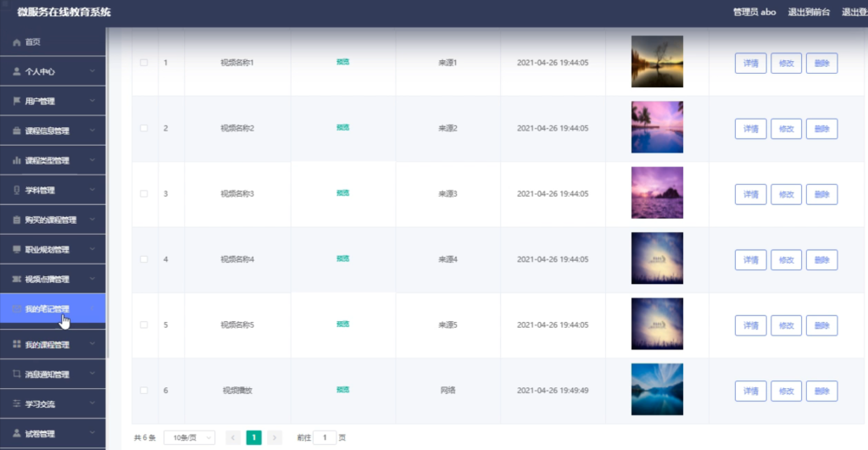Click the sliders icon beside 学习交流
Image resolution: width=868 pixels, height=450 pixels.
(17, 403)
